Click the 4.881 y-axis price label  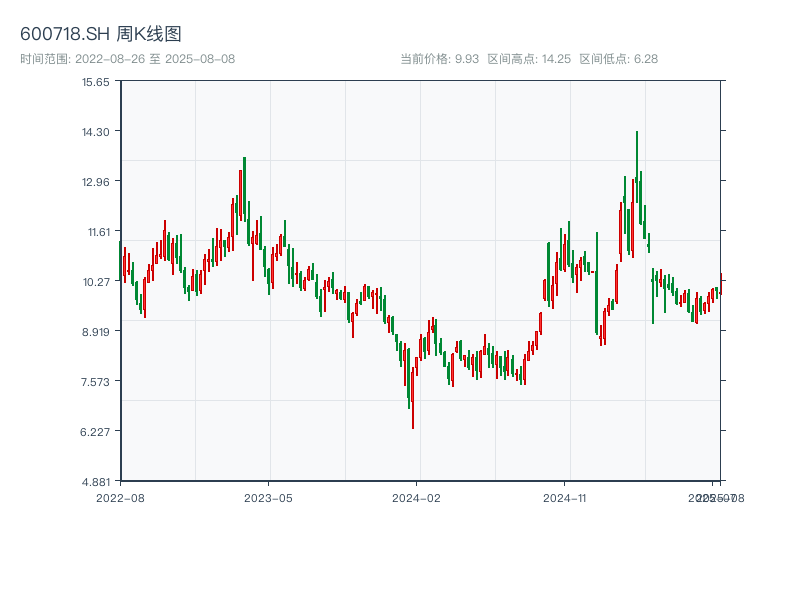pyautogui.click(x=96, y=482)
